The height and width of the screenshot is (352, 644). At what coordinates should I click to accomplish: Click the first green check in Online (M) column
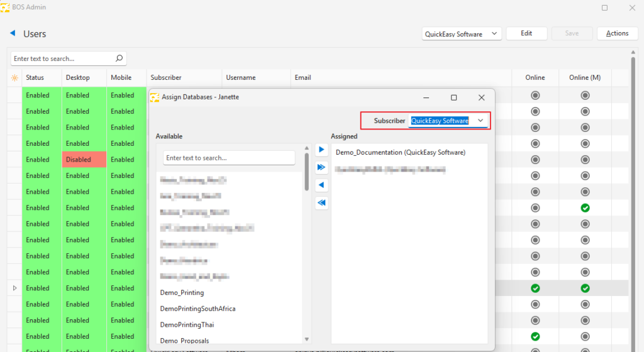pos(585,207)
